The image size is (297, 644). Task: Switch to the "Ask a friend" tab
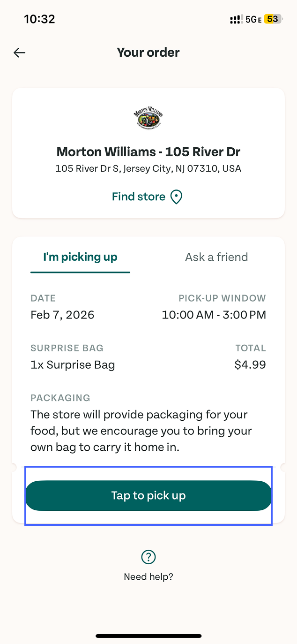tap(216, 257)
